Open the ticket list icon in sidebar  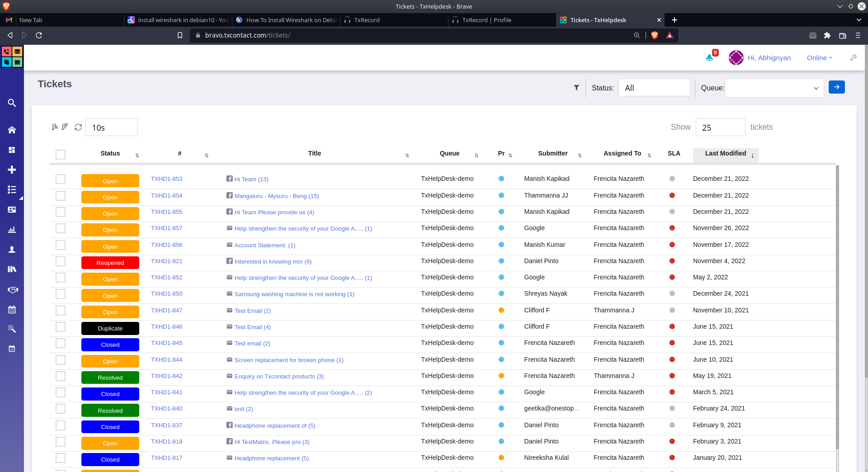click(12, 189)
